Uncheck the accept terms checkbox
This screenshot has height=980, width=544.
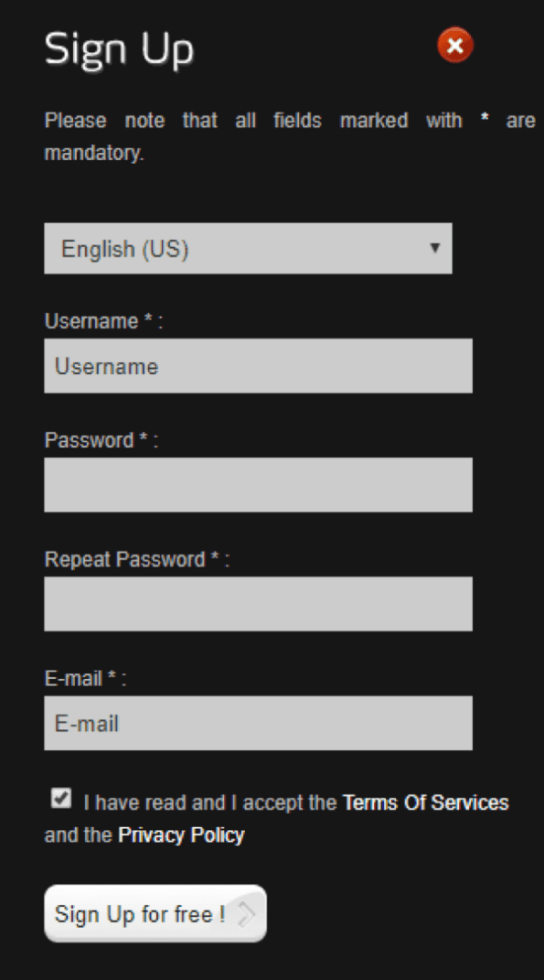coord(60,798)
